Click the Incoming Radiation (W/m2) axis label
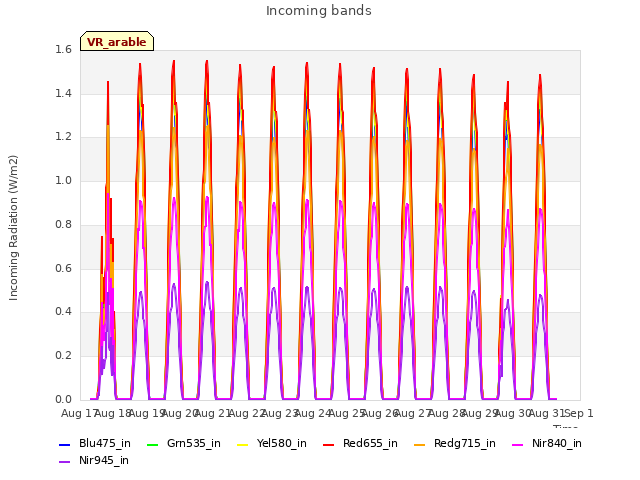 point(13,228)
